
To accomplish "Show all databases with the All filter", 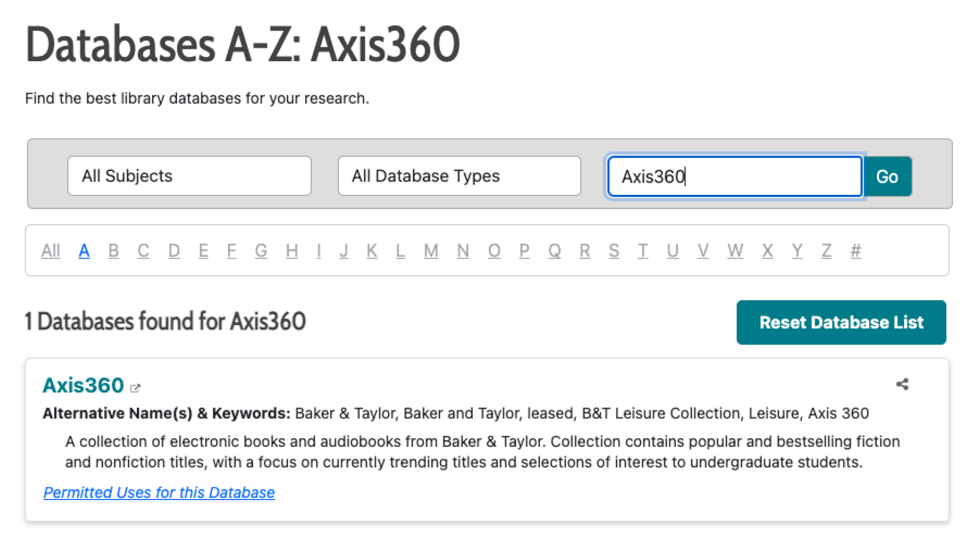I will 50,251.
